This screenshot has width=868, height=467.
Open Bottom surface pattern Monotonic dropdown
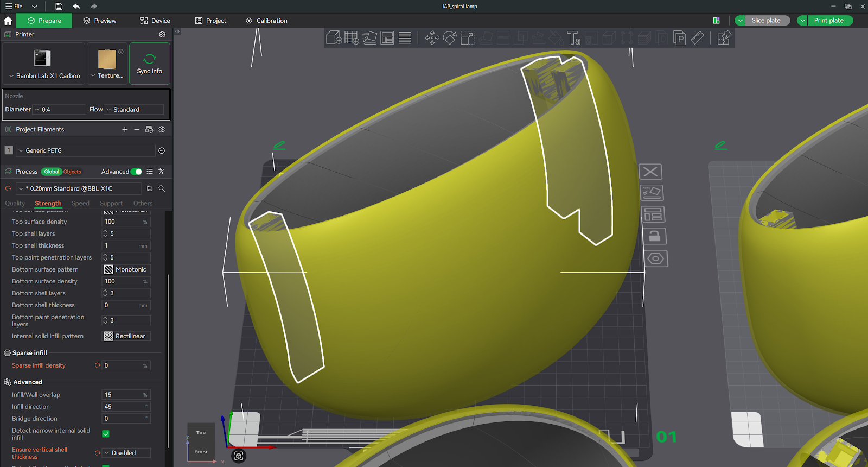click(x=126, y=269)
